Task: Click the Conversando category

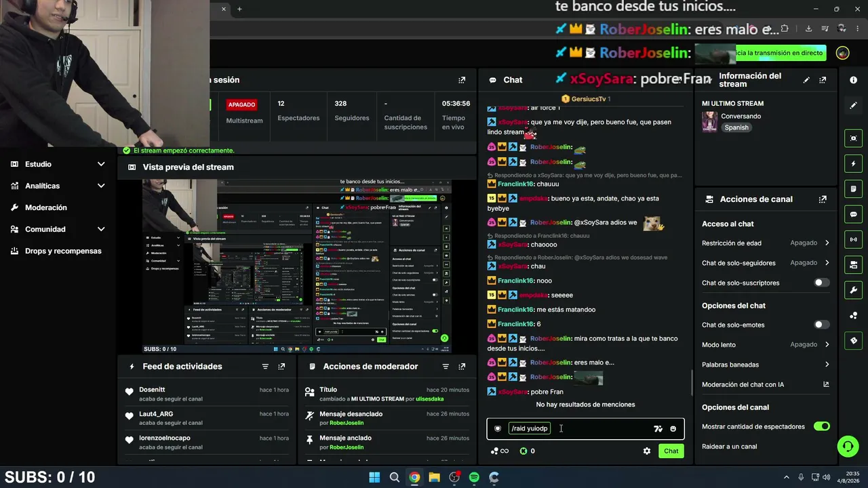Action: (741, 116)
